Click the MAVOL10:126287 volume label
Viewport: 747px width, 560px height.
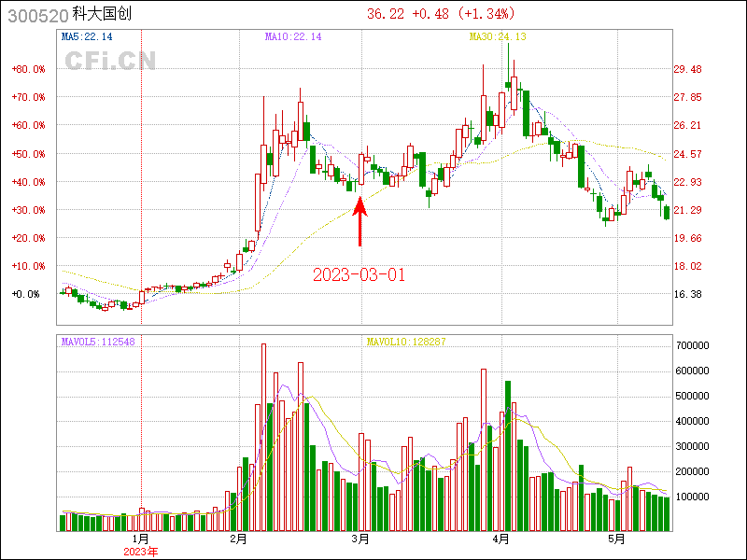[x=406, y=342]
